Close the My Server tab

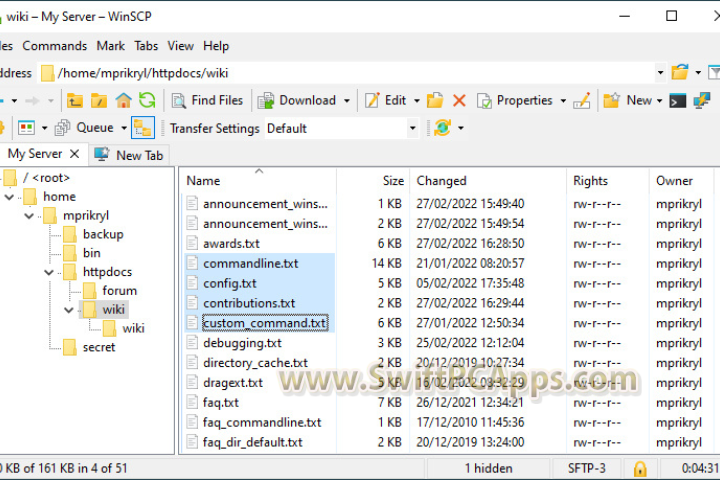74,154
